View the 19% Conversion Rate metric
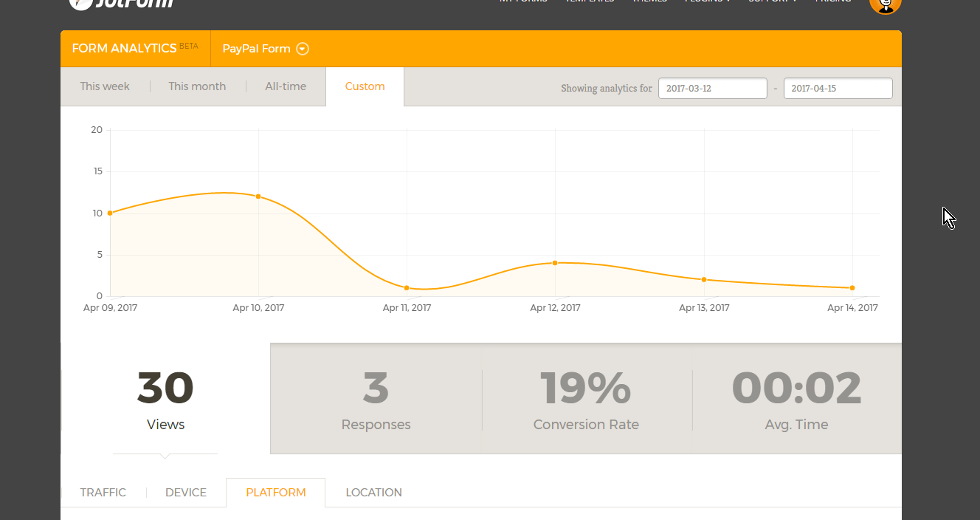980x520 pixels. (586, 399)
